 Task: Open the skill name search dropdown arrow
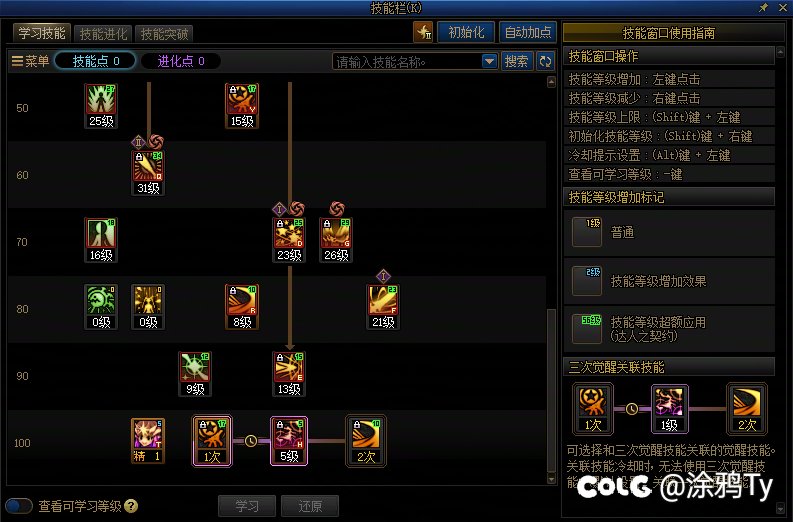point(489,61)
